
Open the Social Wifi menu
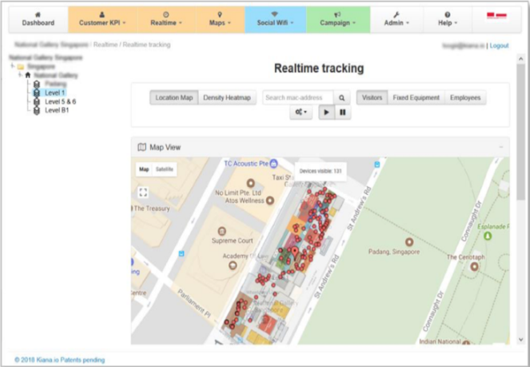[275, 20]
